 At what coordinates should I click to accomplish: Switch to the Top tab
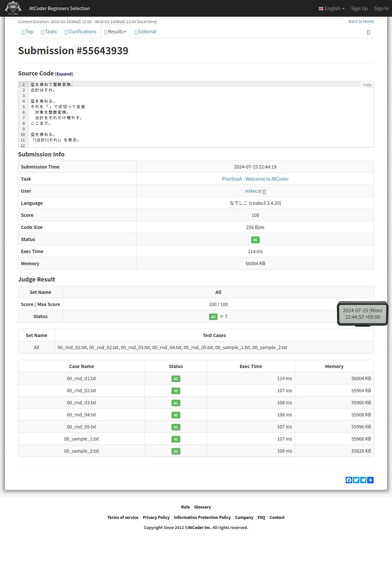[x=27, y=32]
